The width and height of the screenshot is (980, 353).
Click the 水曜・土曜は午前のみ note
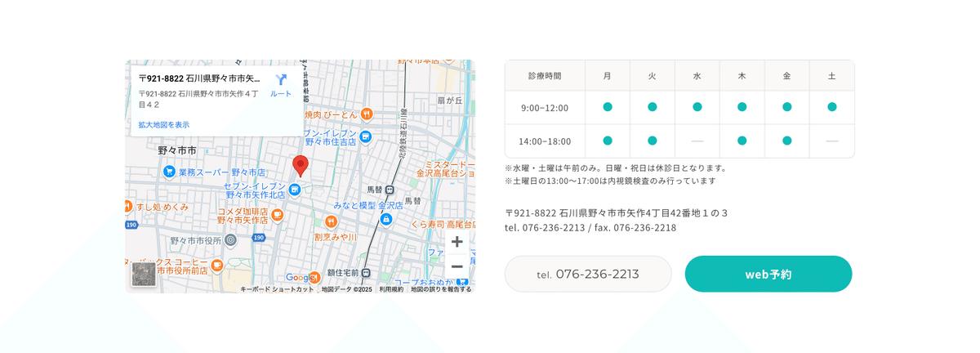coord(615,168)
